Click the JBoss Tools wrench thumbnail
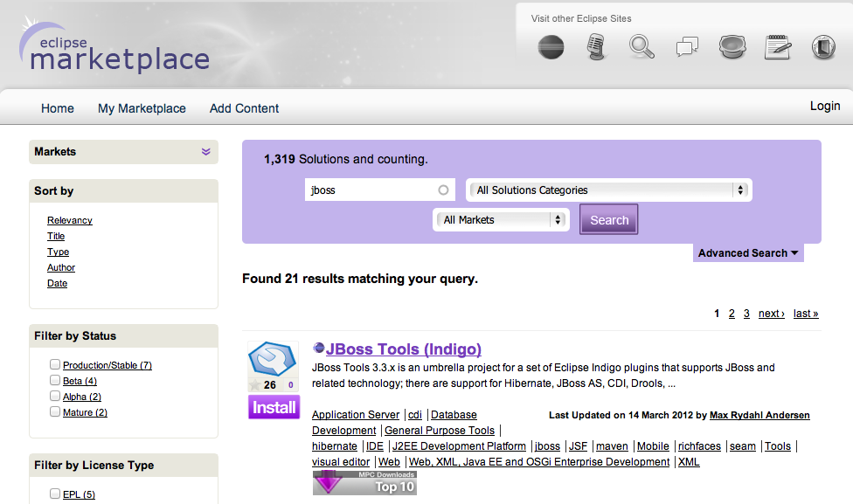This screenshot has height=504, width=853. (x=274, y=359)
